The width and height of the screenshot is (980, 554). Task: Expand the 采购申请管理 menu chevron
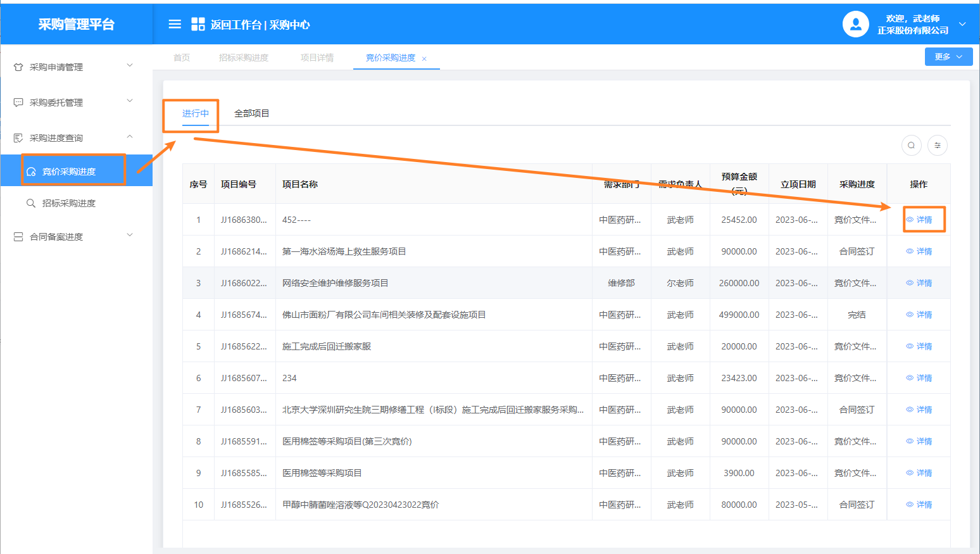pyautogui.click(x=130, y=65)
